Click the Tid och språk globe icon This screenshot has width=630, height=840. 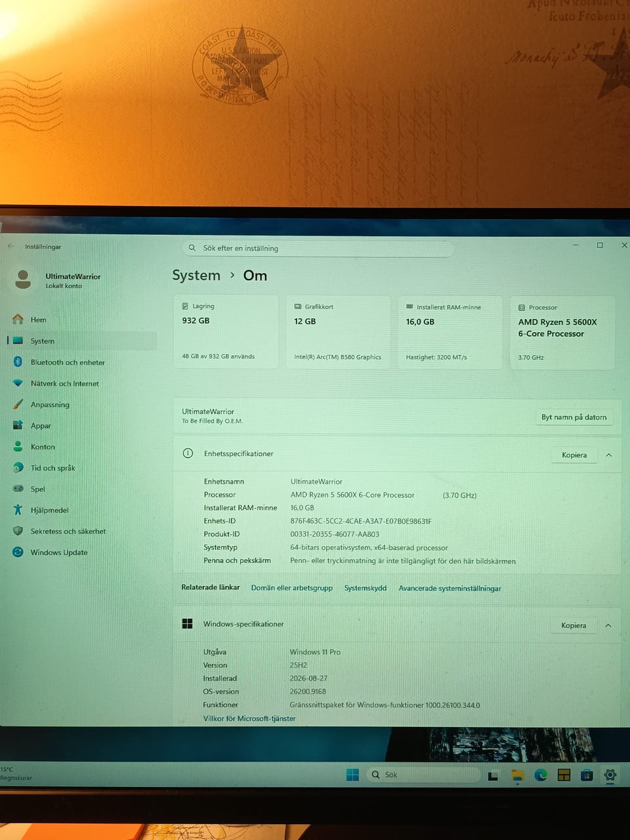(18, 467)
